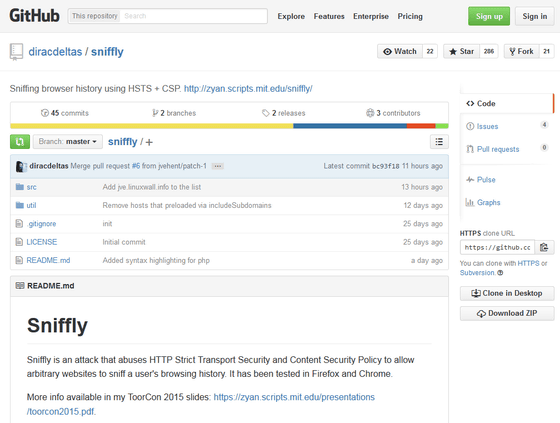Open pull request #6 link
Screen dimensions: 560x423
pyautogui.click(x=136, y=166)
